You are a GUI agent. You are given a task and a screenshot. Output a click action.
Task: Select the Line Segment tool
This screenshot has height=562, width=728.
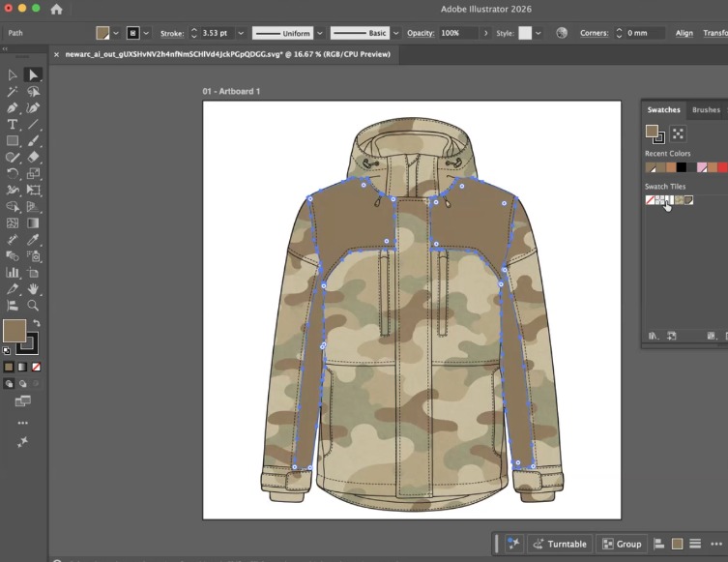point(33,124)
